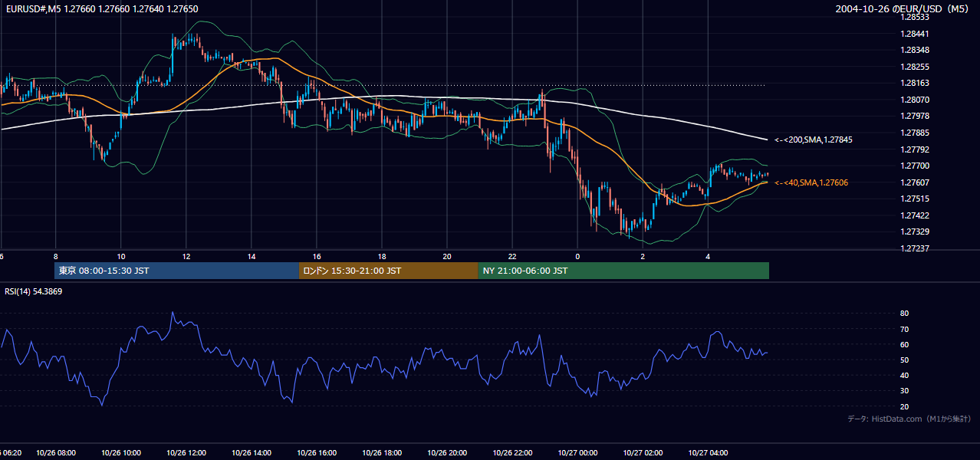This screenshot has height=460, width=980.
Task: Click the RSI(14) 54.3869 indicator label
Action: point(33,292)
